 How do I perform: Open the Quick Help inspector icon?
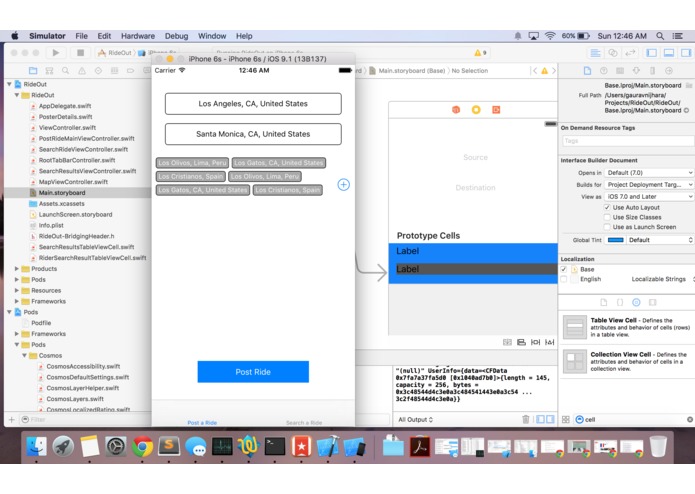604,70
